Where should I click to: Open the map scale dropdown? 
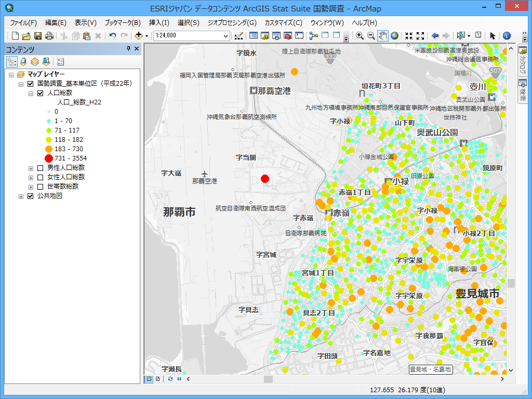tap(225, 36)
